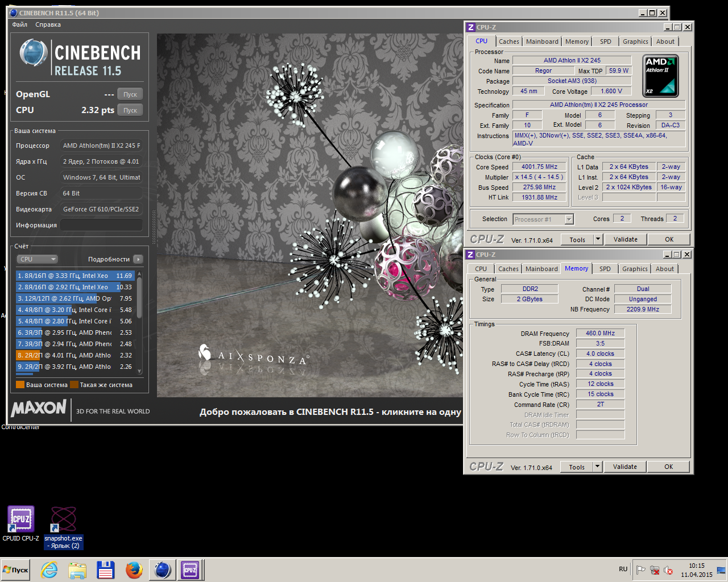Click the NB Frequency value 2209.9 MHz
Viewport: 728px width, 582px height.
pos(643,309)
